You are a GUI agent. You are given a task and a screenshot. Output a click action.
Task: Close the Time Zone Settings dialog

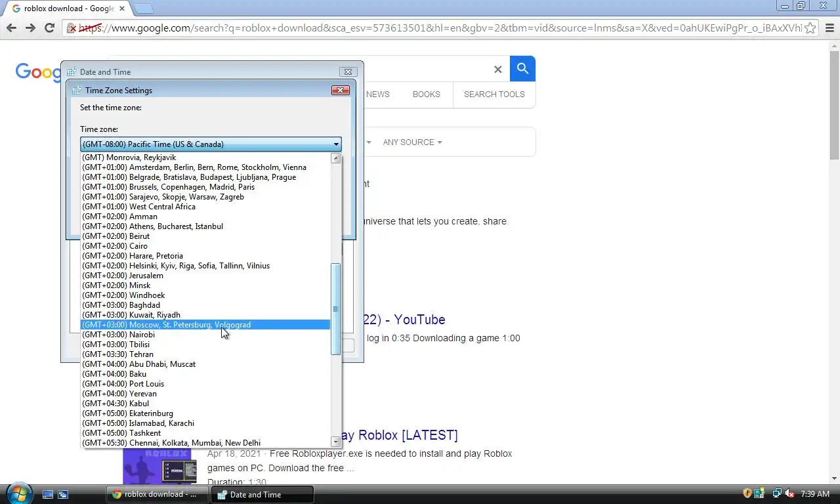pyautogui.click(x=340, y=90)
